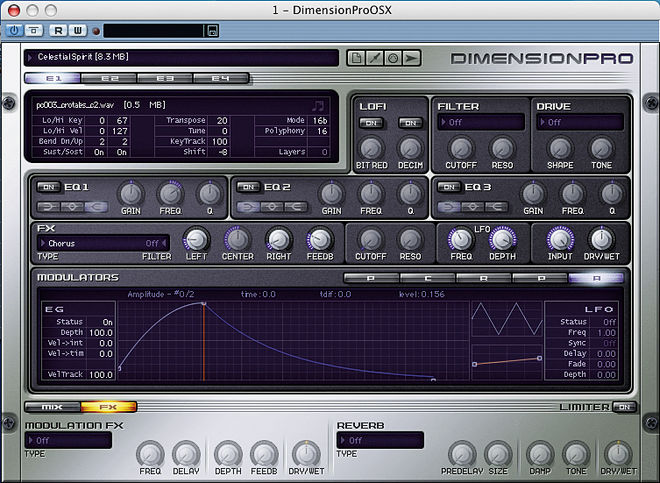Click the floppy disk preset save icon
Screen dimensions: 660x483
(212, 30)
